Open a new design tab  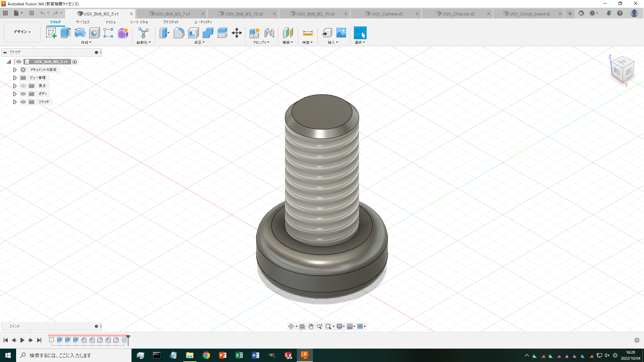tap(570, 13)
